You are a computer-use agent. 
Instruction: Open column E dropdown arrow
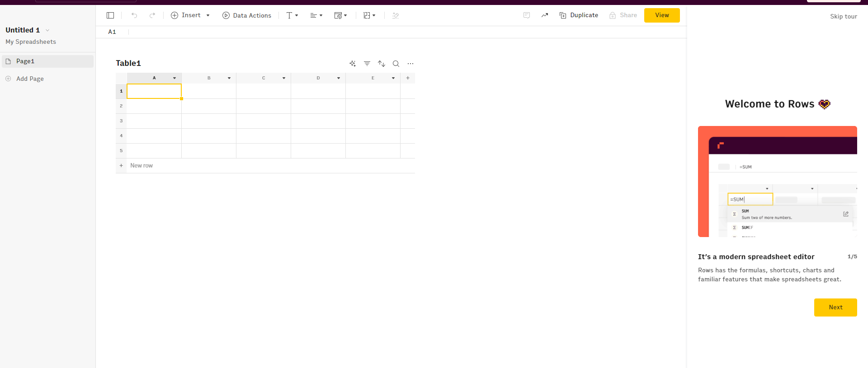click(393, 78)
